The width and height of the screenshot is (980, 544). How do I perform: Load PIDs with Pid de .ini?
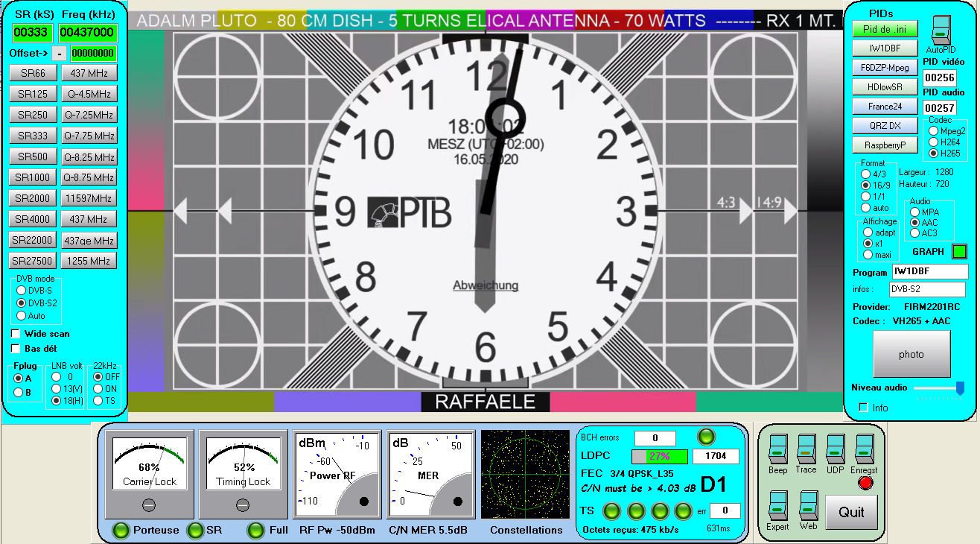(x=885, y=29)
